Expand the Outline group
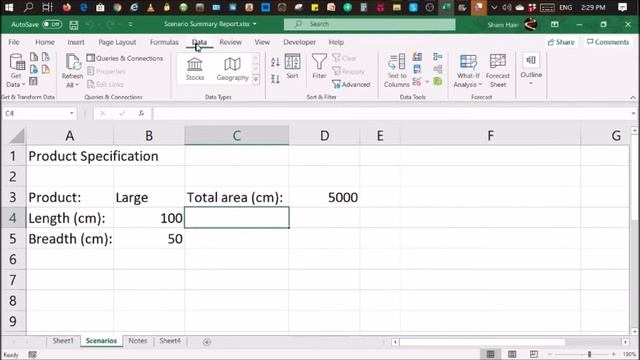 [531, 69]
